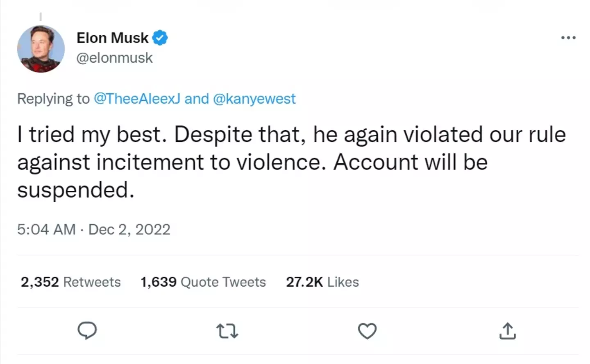590x364 pixels.
Task: Open the @kanyewest mention link
Action: (254, 99)
